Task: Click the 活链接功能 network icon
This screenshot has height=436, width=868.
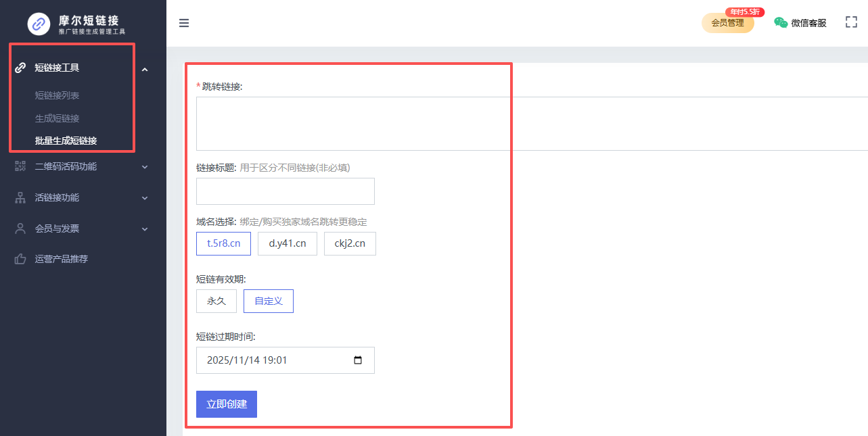Action: [20, 197]
